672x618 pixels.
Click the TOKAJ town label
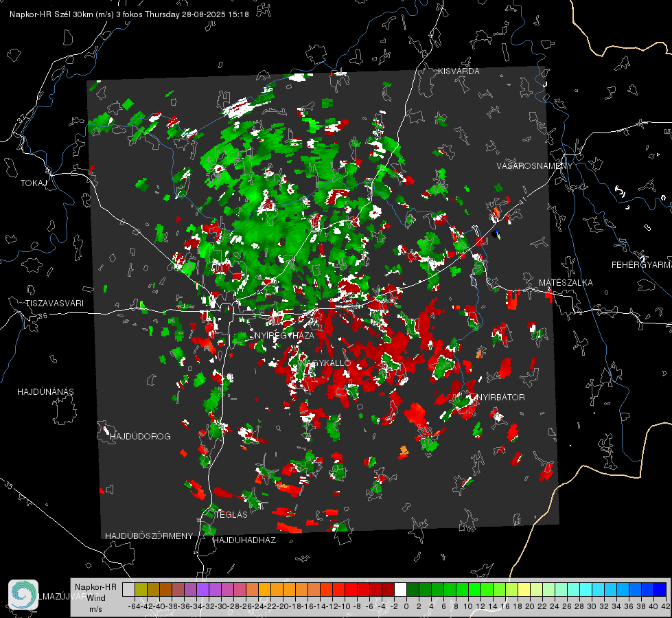click(x=34, y=183)
